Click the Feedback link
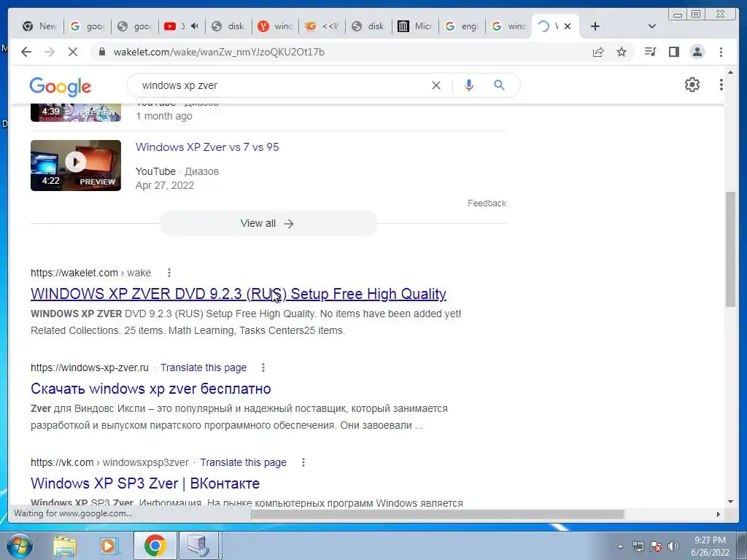Screen dimensions: 747x560 click(x=487, y=203)
